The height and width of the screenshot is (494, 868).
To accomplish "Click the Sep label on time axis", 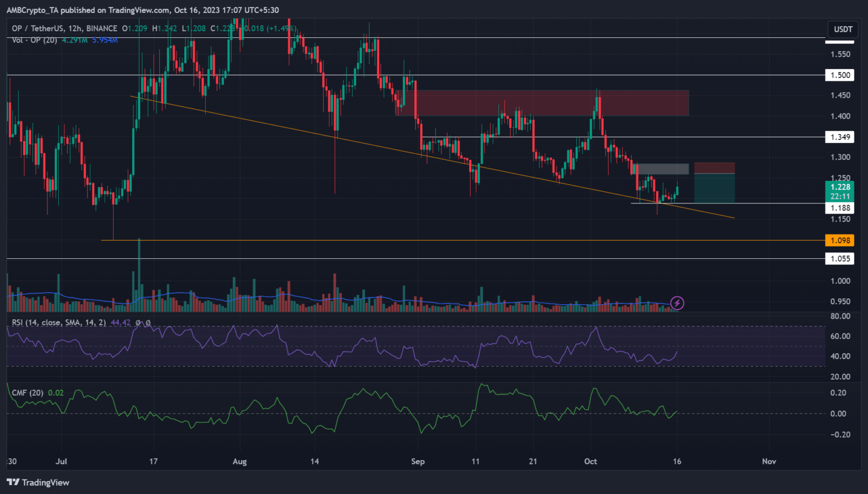I will coord(418,461).
